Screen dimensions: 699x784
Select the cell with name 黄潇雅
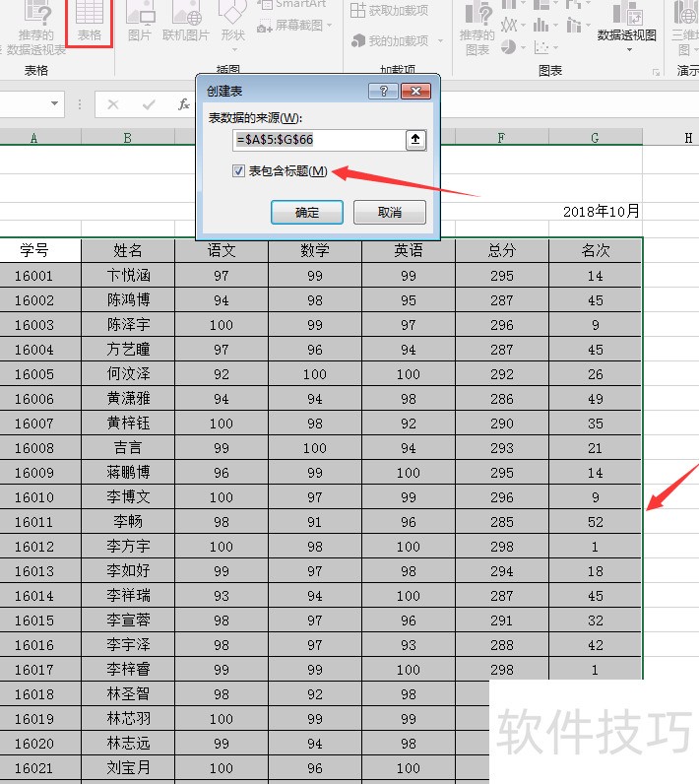coord(128,399)
